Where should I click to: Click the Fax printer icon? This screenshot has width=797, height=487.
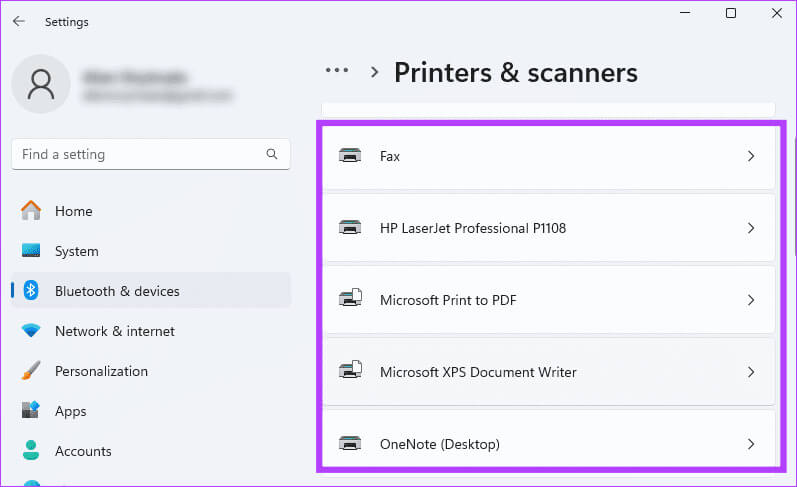pos(350,156)
